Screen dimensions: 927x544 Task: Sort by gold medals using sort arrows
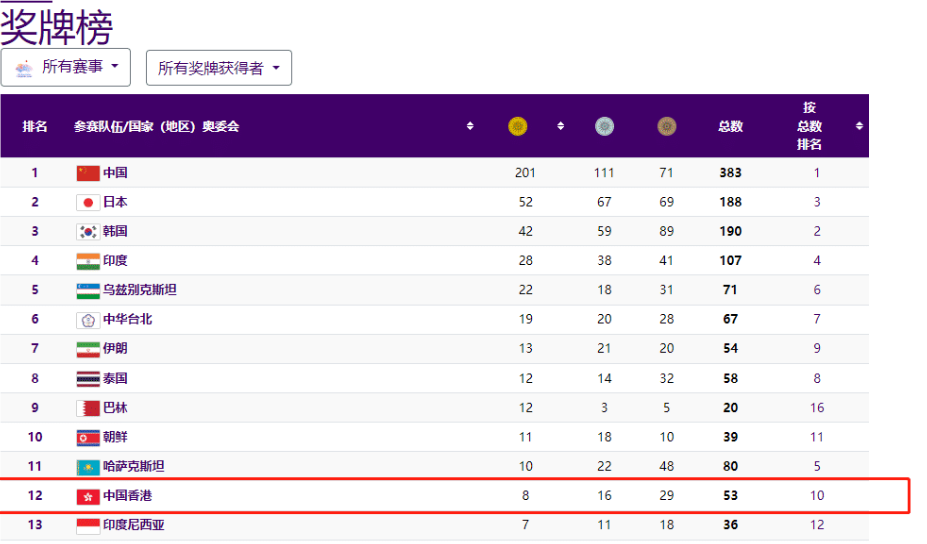[560, 126]
